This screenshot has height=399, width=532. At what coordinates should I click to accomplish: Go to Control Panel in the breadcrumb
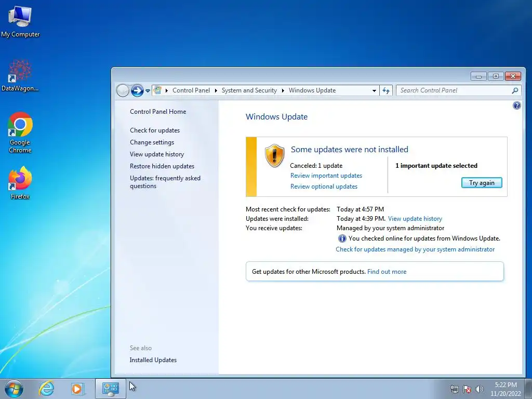(x=191, y=90)
